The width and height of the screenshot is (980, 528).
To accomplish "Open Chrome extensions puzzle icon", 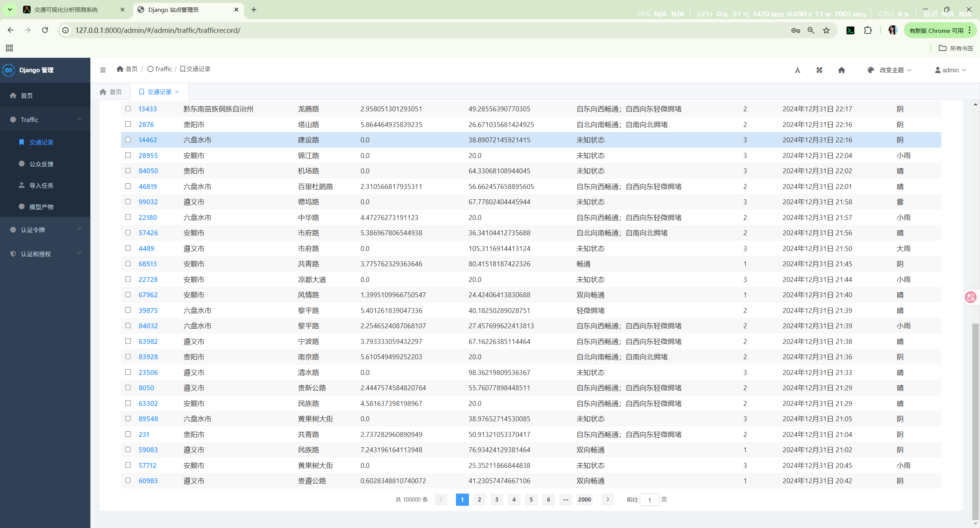I will (868, 31).
